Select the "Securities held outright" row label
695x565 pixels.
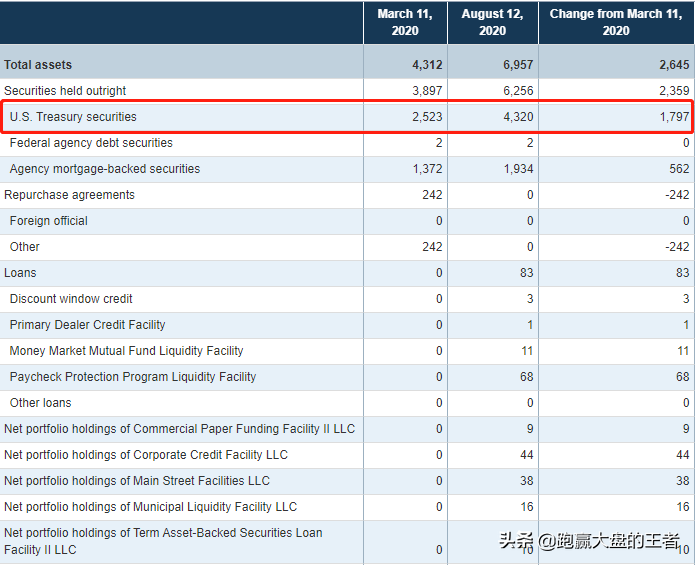[65, 91]
